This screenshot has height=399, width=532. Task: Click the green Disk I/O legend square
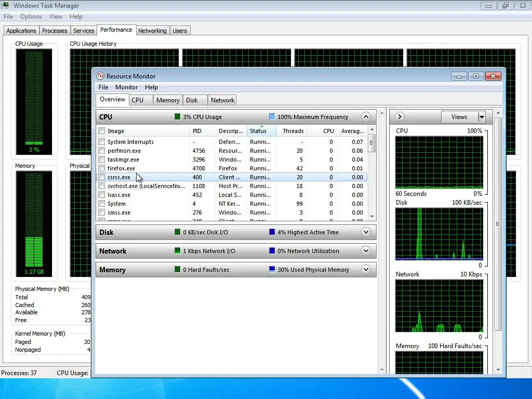click(x=178, y=232)
